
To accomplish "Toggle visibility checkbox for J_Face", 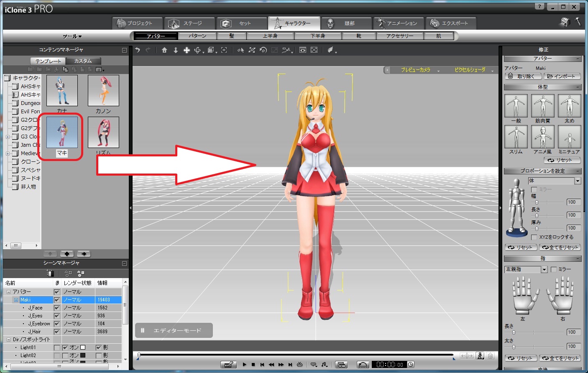I will (x=57, y=308).
